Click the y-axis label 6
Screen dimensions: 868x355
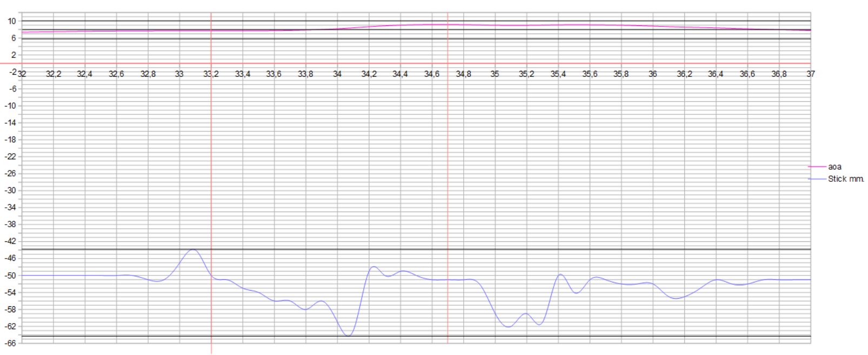(x=15, y=38)
